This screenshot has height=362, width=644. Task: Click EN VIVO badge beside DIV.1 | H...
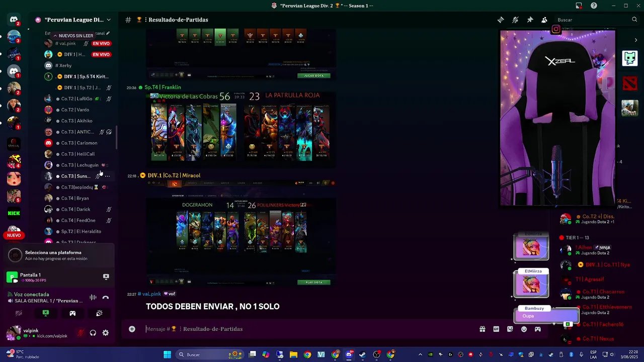coord(101,54)
